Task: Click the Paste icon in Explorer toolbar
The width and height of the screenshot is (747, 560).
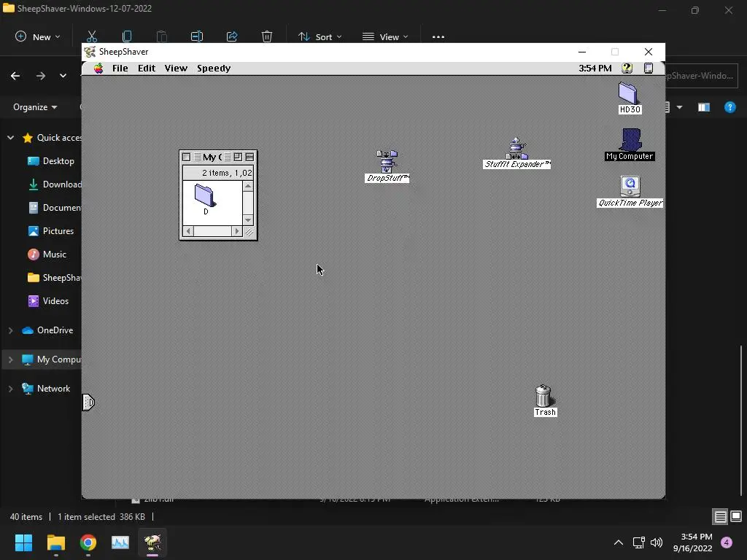Action: (162, 36)
